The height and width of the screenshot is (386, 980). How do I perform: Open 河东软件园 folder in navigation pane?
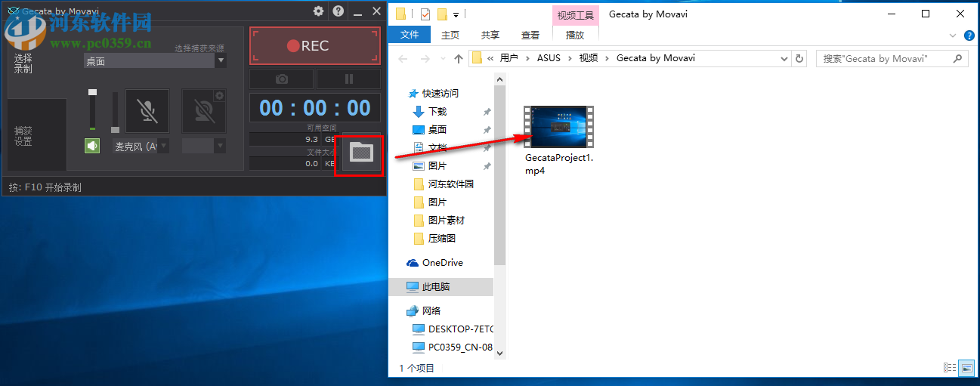pos(450,184)
